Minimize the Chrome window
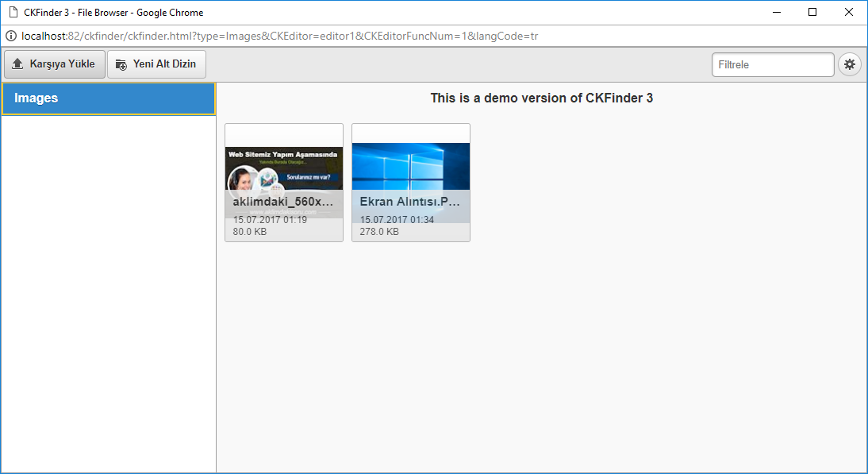Image resolution: width=868 pixels, height=474 pixels. pos(777,12)
